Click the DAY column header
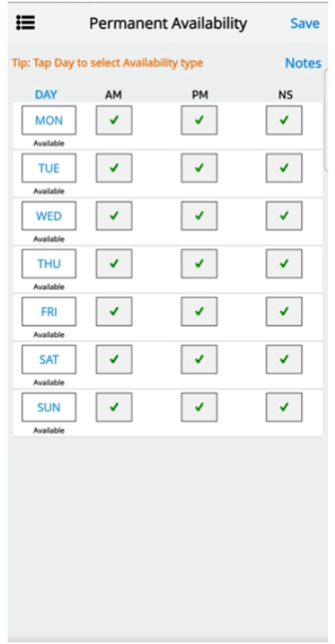Viewport: 335px width, 644px height. pos(46,95)
